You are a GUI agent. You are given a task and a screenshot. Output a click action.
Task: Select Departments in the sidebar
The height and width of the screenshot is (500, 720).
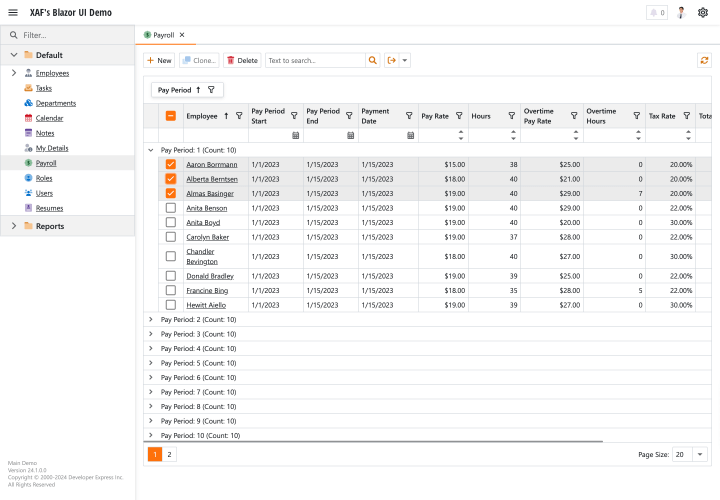55,103
